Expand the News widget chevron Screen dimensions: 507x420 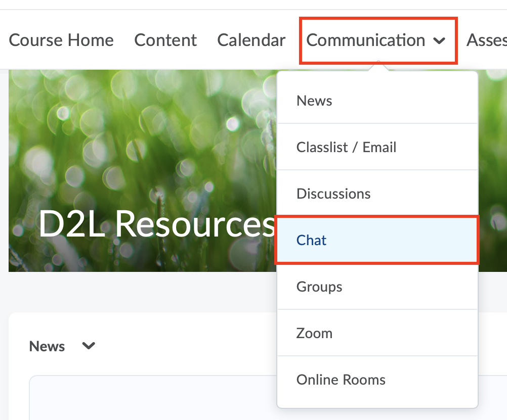click(88, 346)
